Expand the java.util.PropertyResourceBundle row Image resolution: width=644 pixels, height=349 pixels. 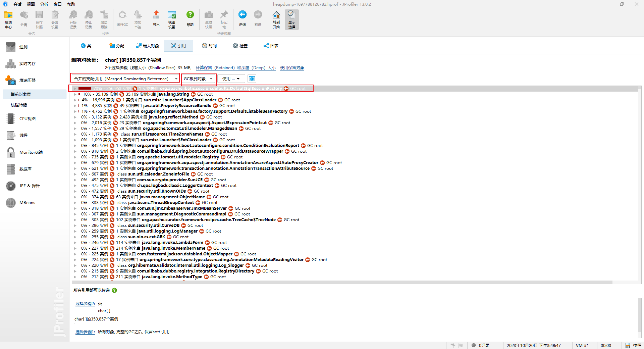[x=75, y=106]
